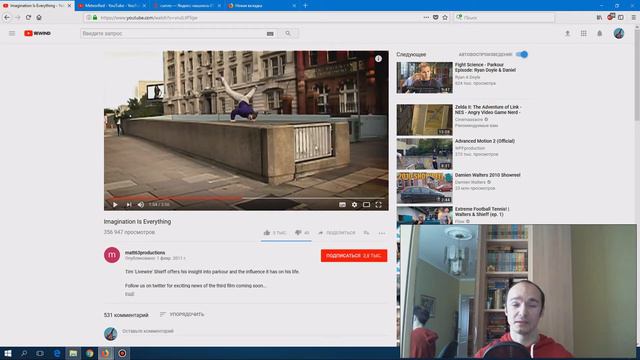The width and height of the screenshot is (640, 360).
Task: Click the YouTube search query field
Action: pyautogui.click(x=173, y=33)
